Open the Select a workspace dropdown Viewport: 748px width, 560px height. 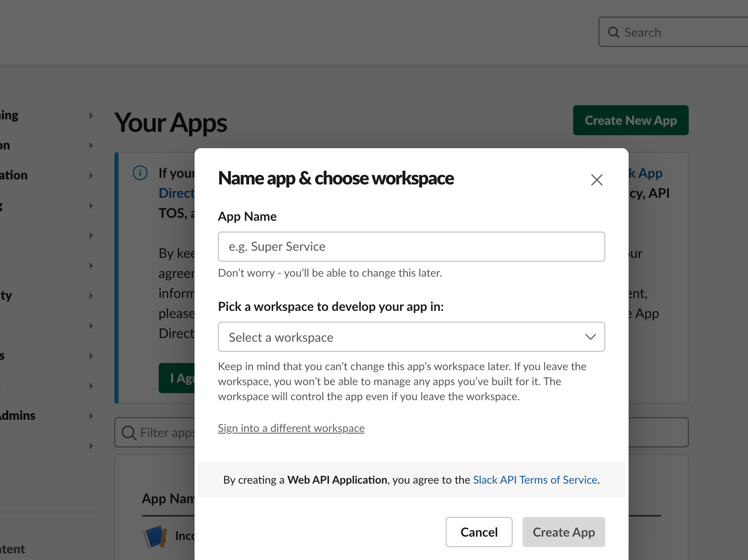pyautogui.click(x=412, y=337)
